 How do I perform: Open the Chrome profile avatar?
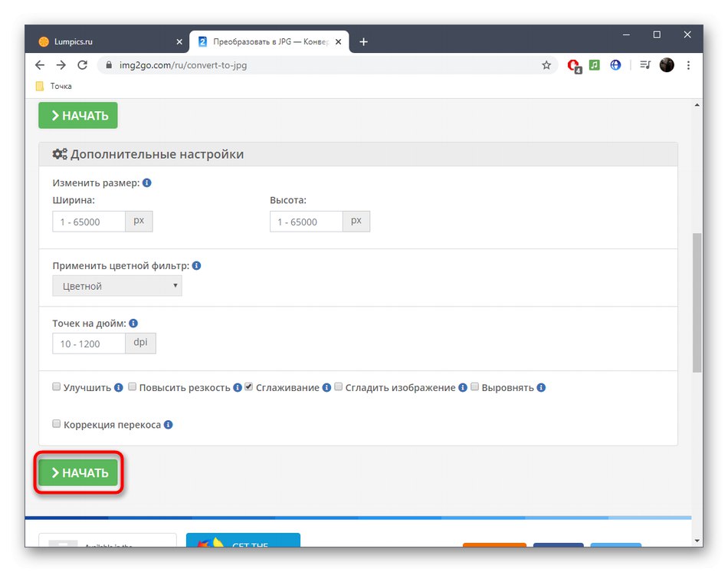point(667,65)
